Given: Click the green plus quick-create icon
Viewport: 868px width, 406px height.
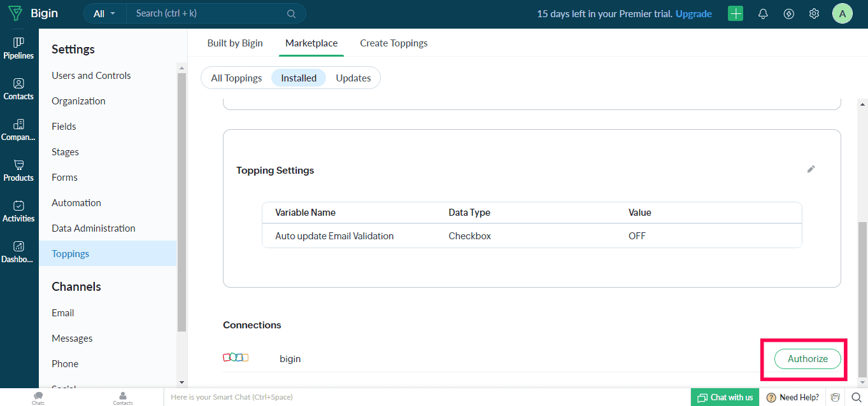Looking at the screenshot, I should click(x=736, y=13).
